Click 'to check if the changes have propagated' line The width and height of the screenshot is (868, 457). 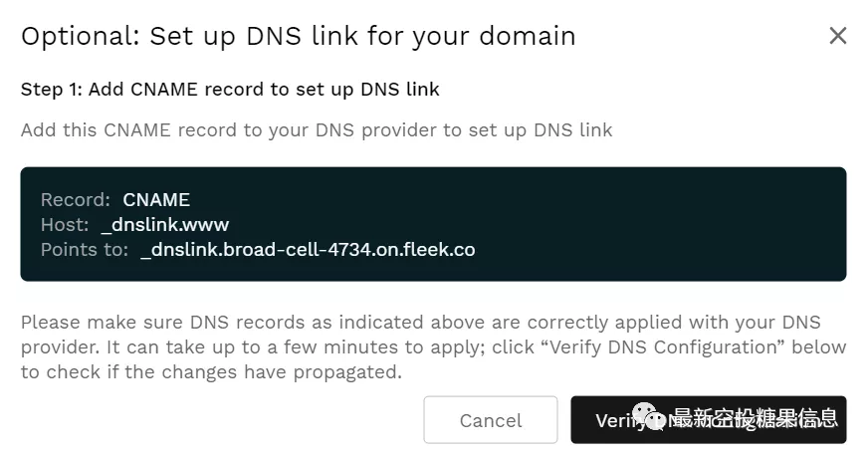pos(211,372)
